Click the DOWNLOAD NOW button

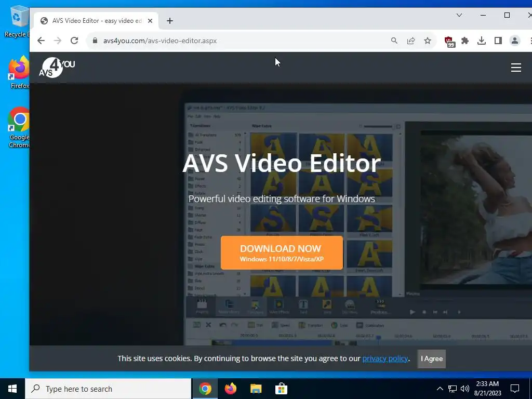click(282, 253)
